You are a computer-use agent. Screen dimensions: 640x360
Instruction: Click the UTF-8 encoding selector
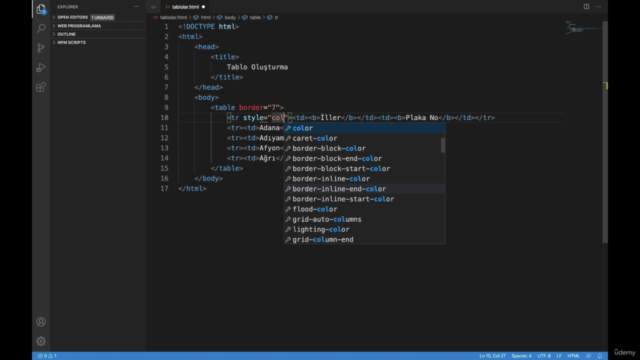coord(544,356)
